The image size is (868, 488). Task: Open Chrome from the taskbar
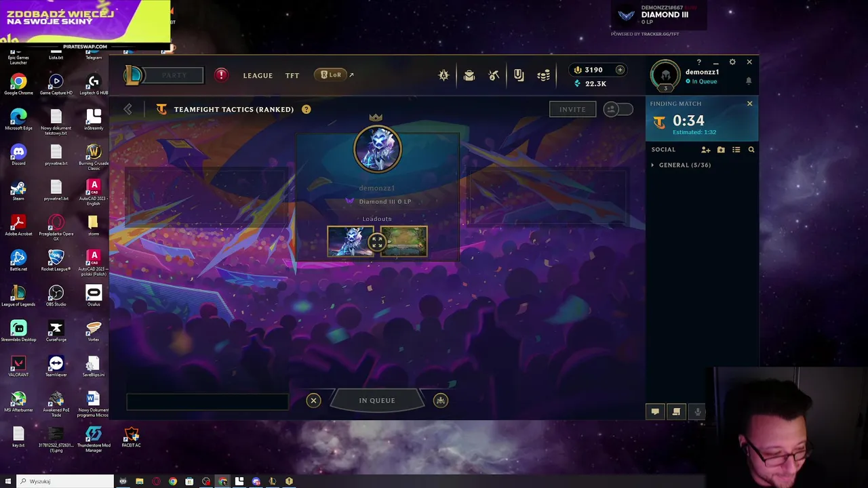point(173,481)
